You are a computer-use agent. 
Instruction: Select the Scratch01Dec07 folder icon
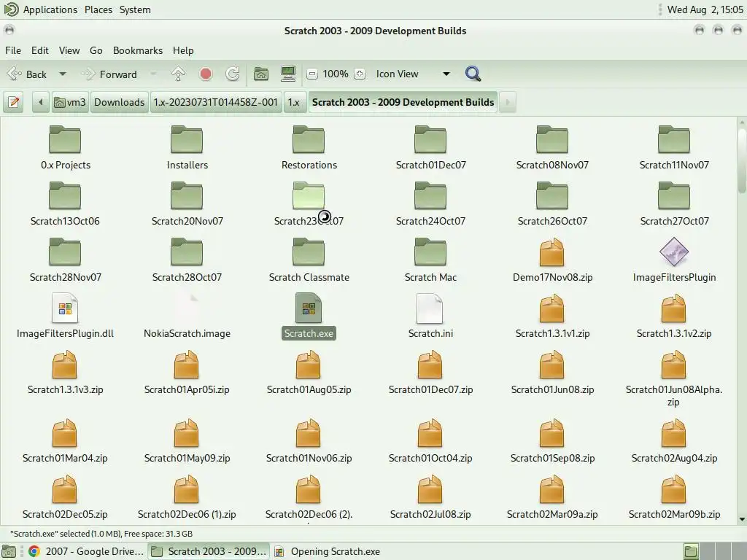point(430,139)
